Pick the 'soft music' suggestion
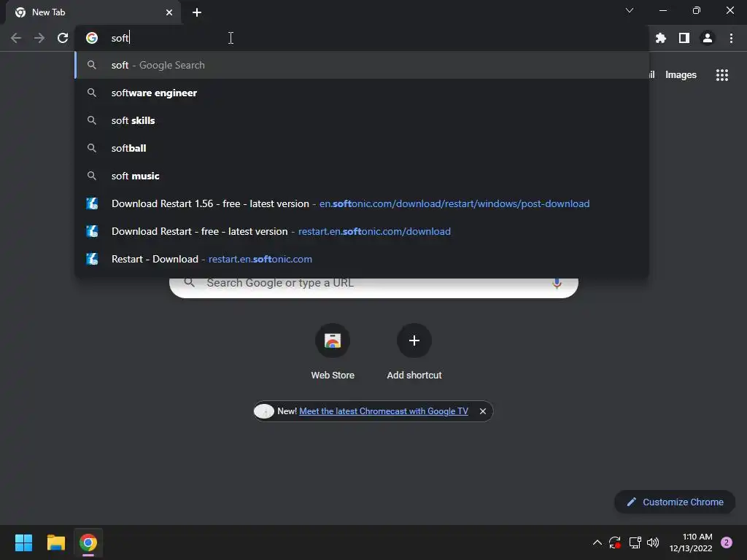Viewport: 747px width, 560px height. 362,176
